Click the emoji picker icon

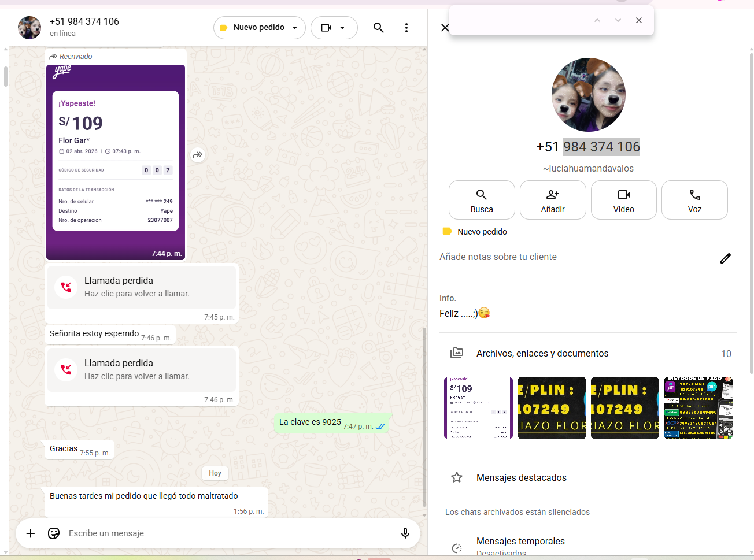click(x=54, y=533)
